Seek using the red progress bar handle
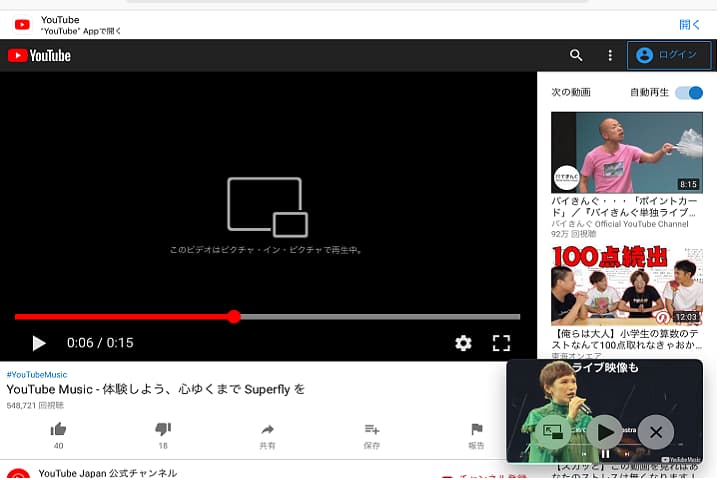 (234, 316)
